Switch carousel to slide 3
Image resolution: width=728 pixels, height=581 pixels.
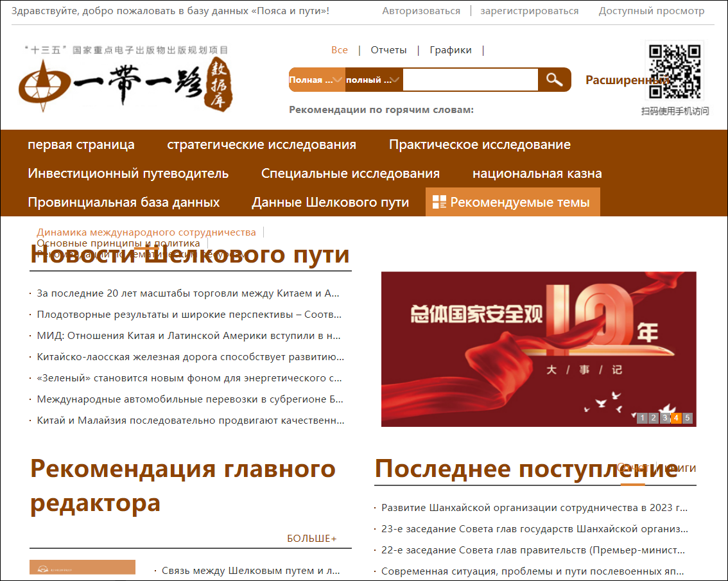point(664,418)
